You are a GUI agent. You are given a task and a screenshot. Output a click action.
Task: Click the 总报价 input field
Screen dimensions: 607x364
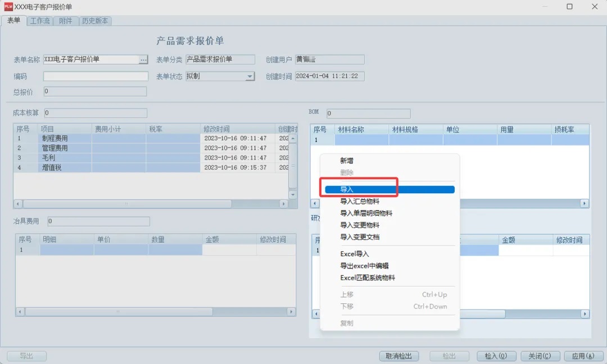pyautogui.click(x=95, y=92)
